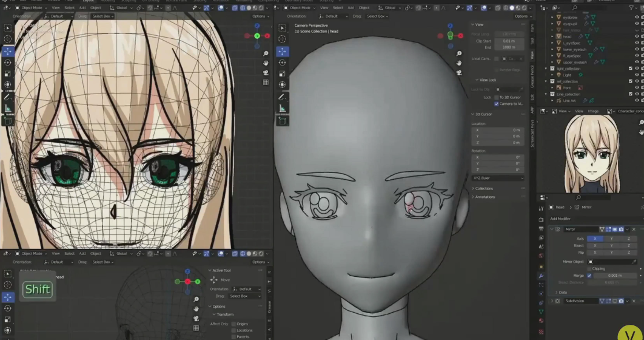
Task: Expand the Subdivision modifier panel
Action: tap(552, 301)
